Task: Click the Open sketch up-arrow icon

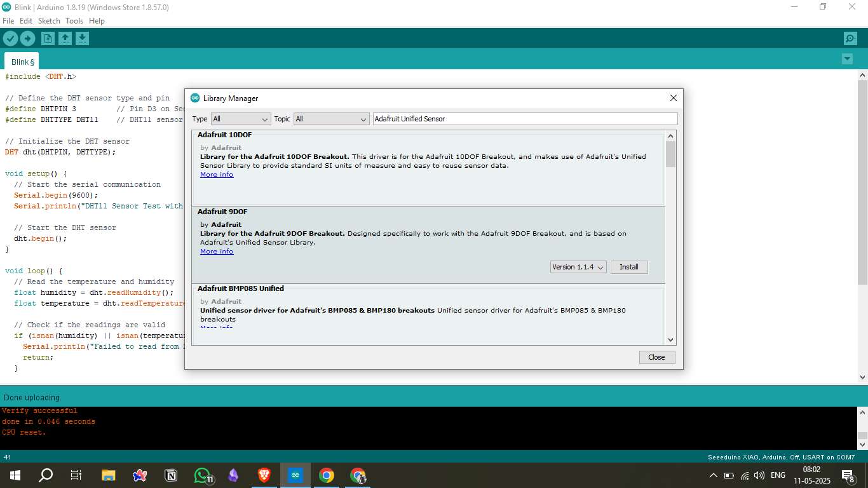Action: [x=65, y=39]
